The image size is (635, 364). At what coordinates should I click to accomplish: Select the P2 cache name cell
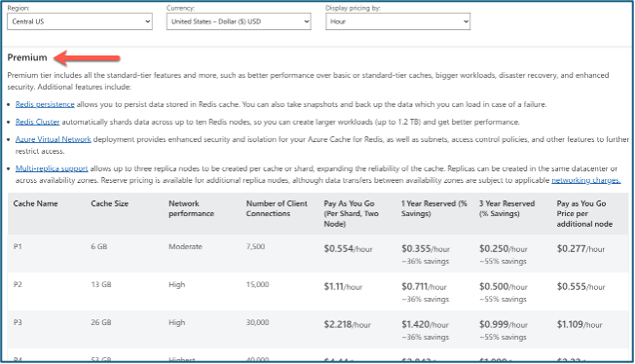(18, 284)
